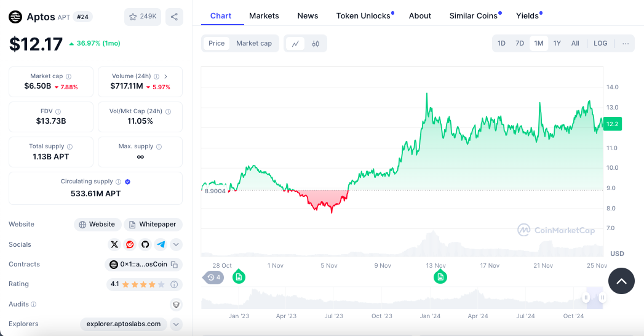Open the Chart tab

point(221,16)
